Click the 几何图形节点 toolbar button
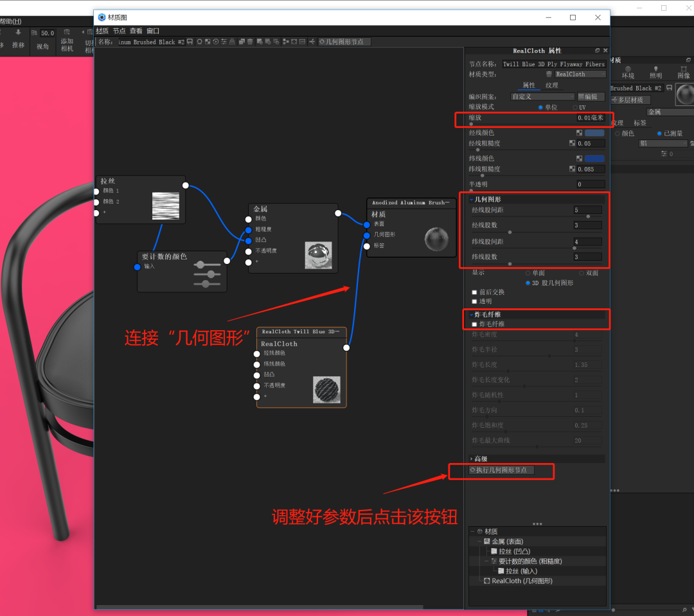The height and width of the screenshot is (616, 694). pyautogui.click(x=344, y=42)
